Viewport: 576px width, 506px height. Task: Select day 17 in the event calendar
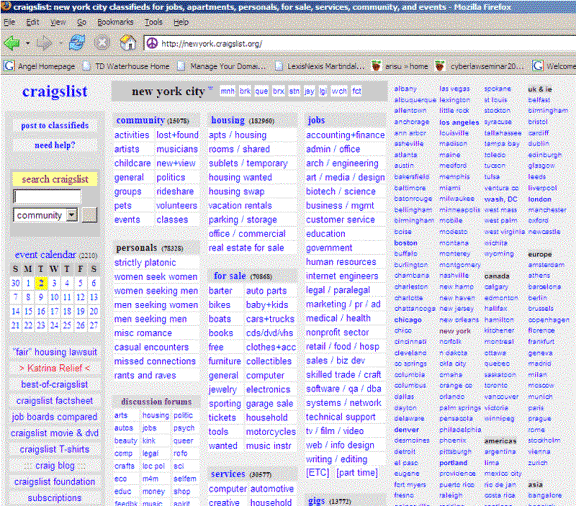(x=54, y=311)
